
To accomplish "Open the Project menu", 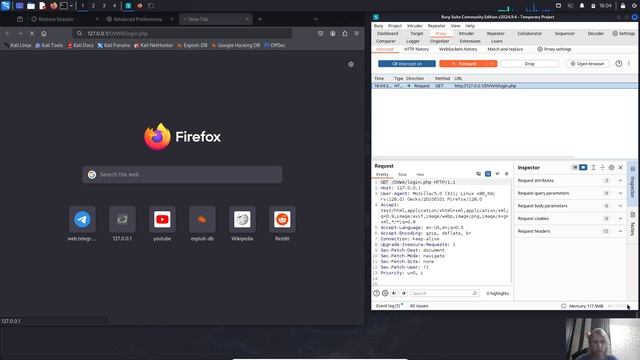I will pyautogui.click(x=395, y=26).
